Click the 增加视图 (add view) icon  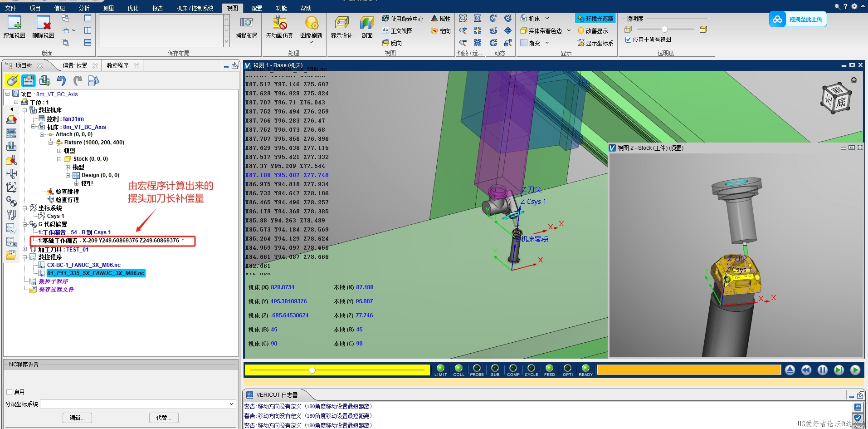click(15, 23)
